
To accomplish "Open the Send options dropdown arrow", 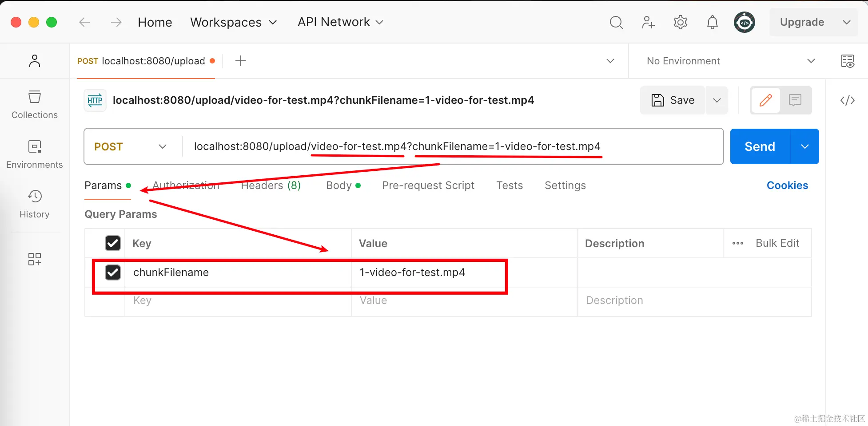I will (x=805, y=146).
